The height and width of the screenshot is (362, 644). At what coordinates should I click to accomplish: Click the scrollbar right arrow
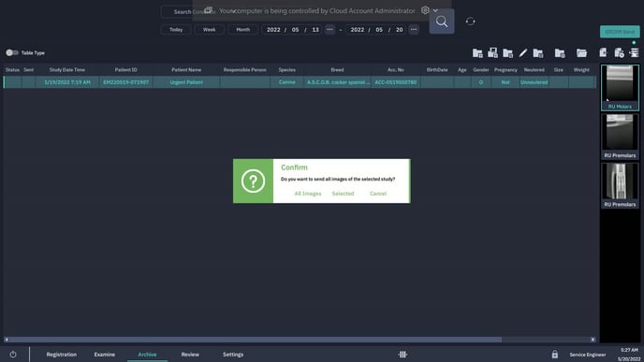click(593, 340)
